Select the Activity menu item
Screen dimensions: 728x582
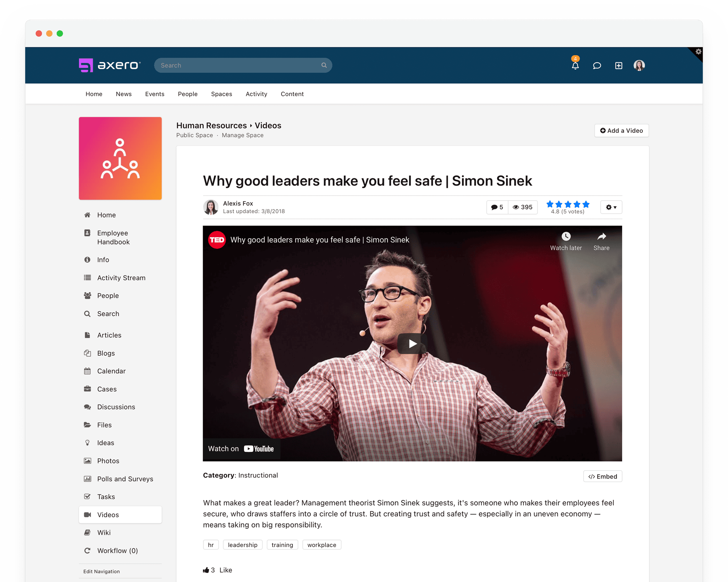pyautogui.click(x=256, y=94)
